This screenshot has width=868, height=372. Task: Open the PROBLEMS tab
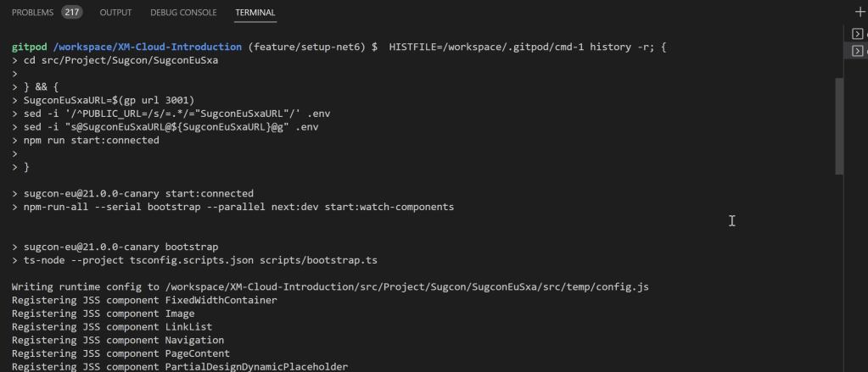pos(32,13)
